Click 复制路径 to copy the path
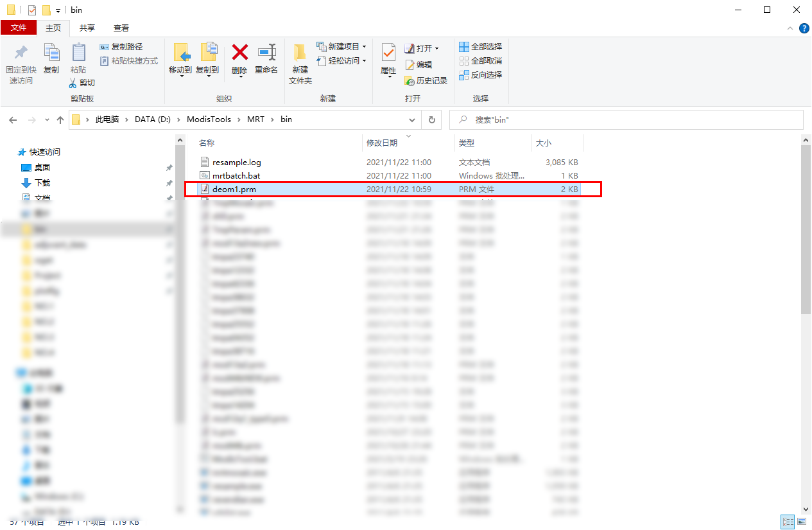Screen dimensions: 812x530 pos(123,46)
